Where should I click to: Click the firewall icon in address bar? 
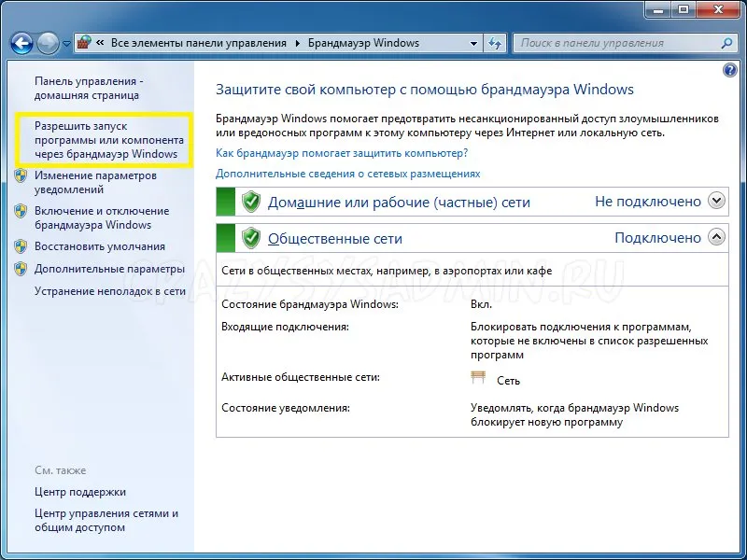pos(84,42)
